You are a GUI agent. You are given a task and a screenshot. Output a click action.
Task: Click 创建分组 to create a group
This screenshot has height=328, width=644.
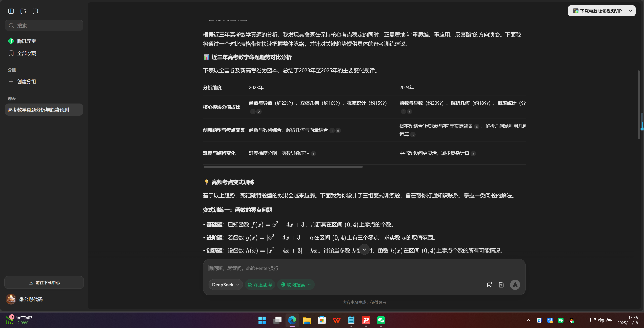[26, 81]
